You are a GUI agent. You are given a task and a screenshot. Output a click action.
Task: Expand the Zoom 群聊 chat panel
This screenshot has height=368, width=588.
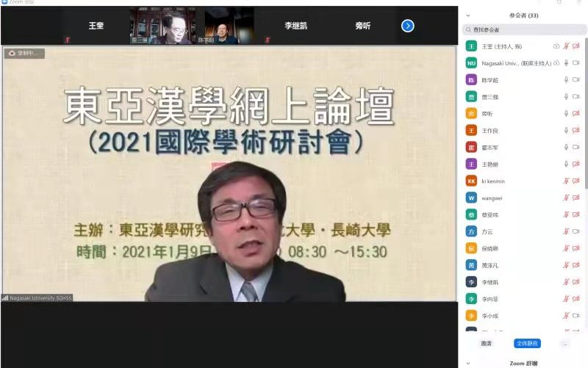(468, 363)
